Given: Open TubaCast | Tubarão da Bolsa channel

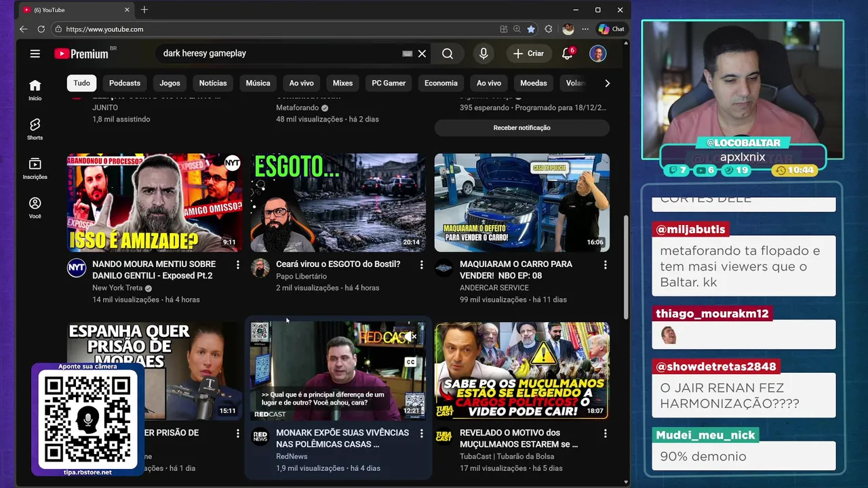Looking at the screenshot, I should point(507,457).
